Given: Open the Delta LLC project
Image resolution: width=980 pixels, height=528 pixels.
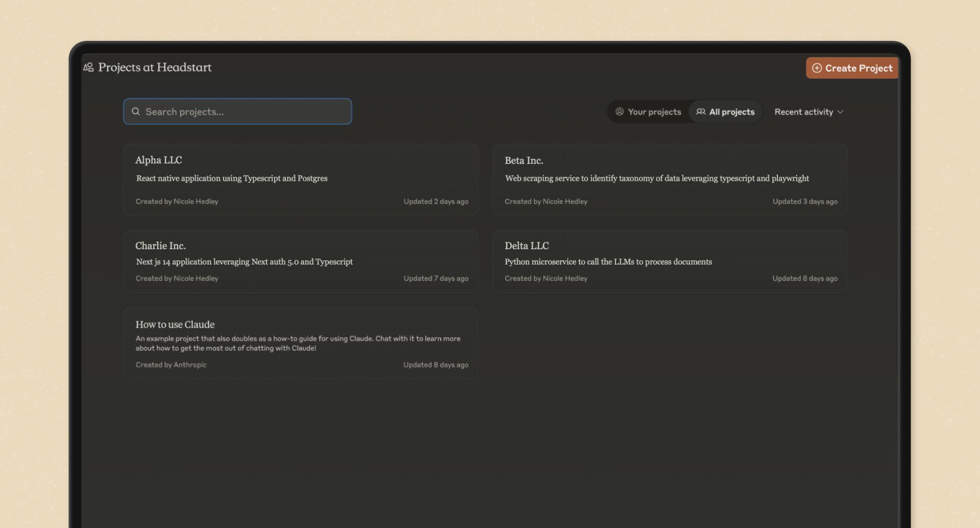Looking at the screenshot, I should [670, 261].
